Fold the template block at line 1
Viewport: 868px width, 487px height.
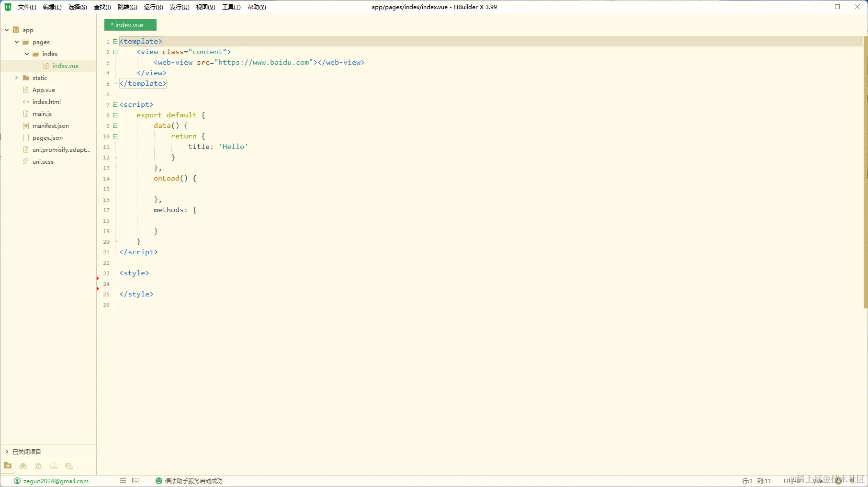coord(115,42)
